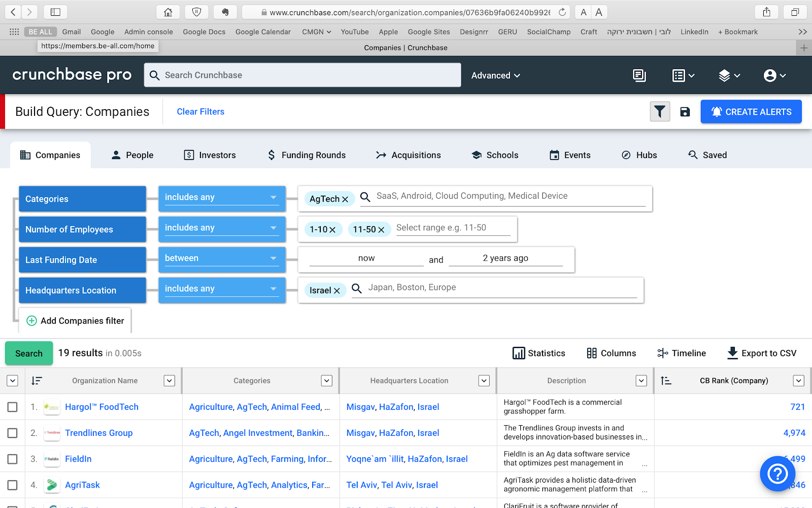Open the Evernote elephant extension

[x=225, y=12]
